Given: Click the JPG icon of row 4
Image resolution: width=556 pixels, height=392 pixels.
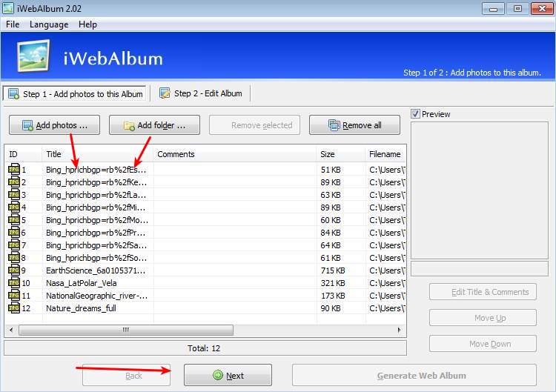Looking at the screenshot, I should tap(14, 207).
